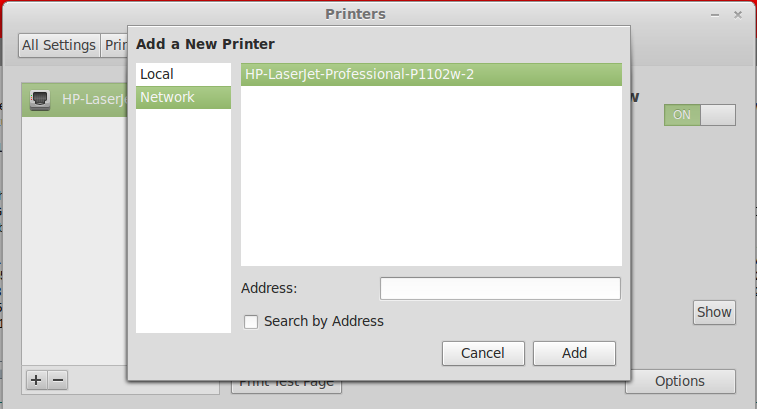This screenshot has width=757, height=409.
Task: Click the minus icon to remove printer
Action: click(x=58, y=380)
